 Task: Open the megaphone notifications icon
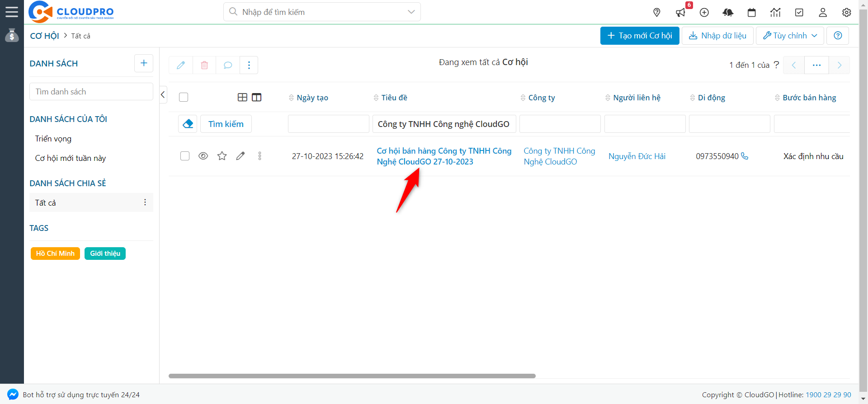pos(681,12)
